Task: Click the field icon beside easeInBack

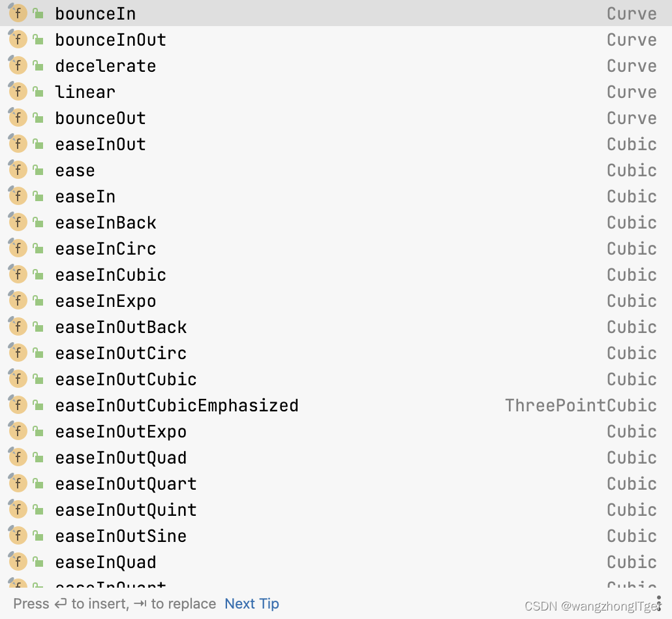Action: coord(18,222)
